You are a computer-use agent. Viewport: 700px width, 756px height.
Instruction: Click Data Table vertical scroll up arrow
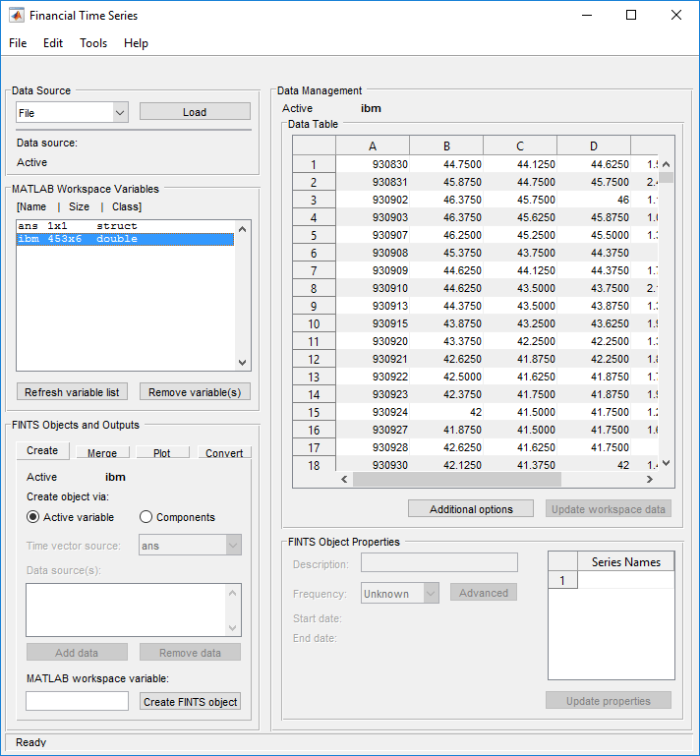667,164
